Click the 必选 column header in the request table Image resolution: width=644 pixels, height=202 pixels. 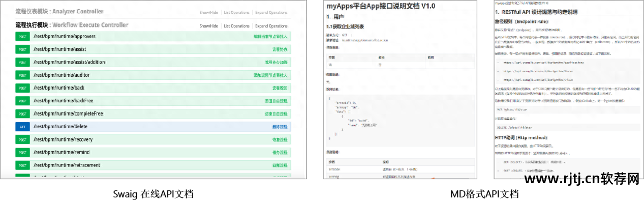click(382, 57)
